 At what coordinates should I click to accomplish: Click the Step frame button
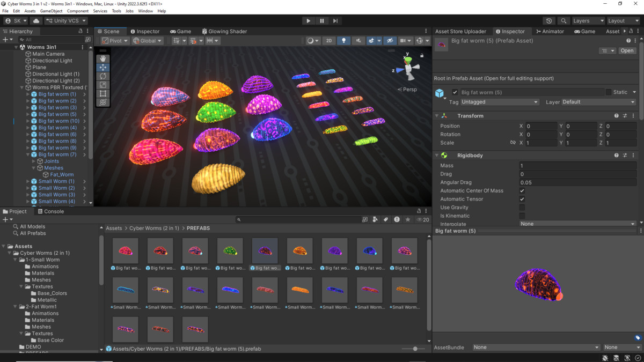(335, 21)
